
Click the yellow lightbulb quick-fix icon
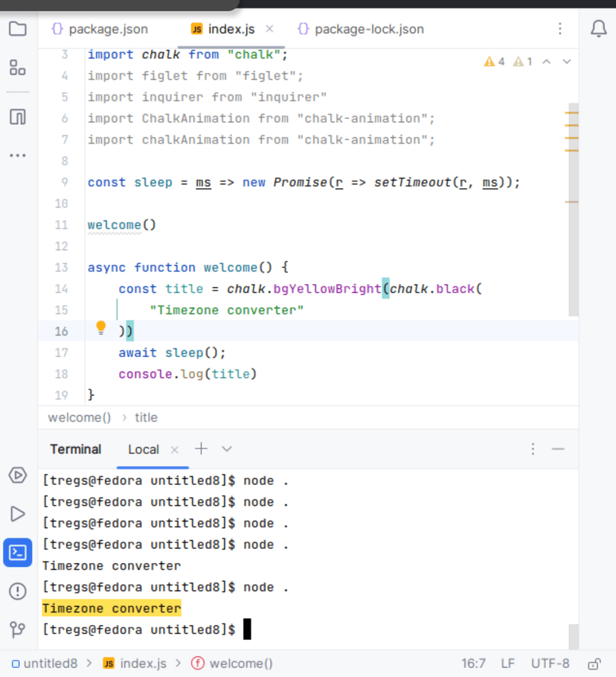[101, 328]
